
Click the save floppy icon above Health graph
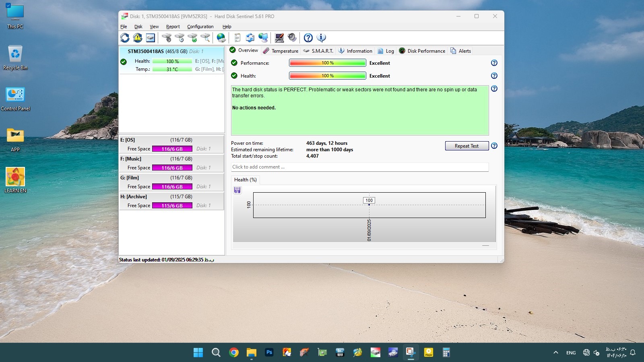pyautogui.click(x=237, y=190)
